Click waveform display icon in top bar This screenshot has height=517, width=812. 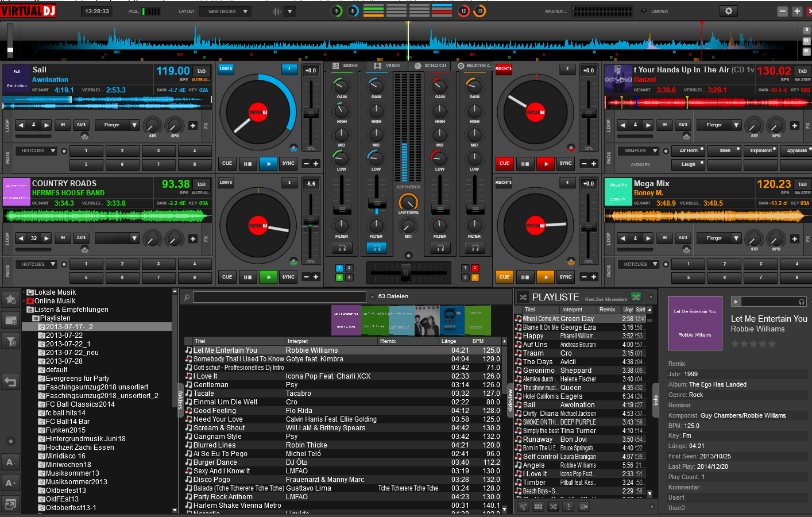[277, 11]
